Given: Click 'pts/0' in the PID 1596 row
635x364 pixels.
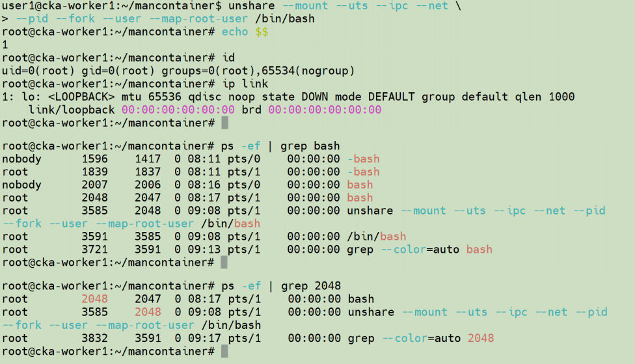Looking at the screenshot, I should coord(244,159).
